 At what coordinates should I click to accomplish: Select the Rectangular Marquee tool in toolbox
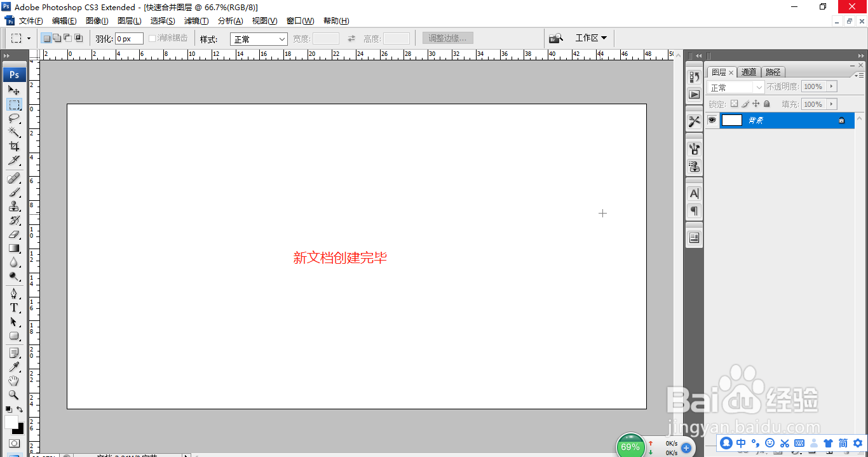14,104
